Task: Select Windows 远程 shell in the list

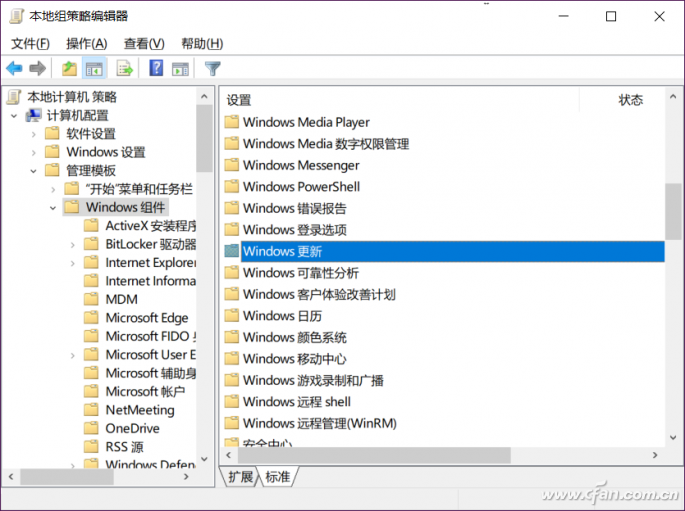Action: click(297, 401)
